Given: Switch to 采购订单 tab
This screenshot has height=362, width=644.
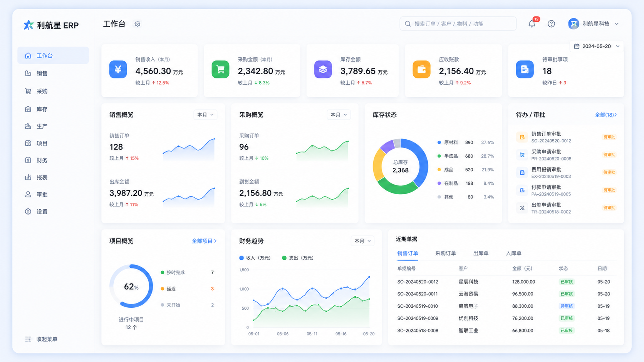Looking at the screenshot, I should click(x=446, y=253).
